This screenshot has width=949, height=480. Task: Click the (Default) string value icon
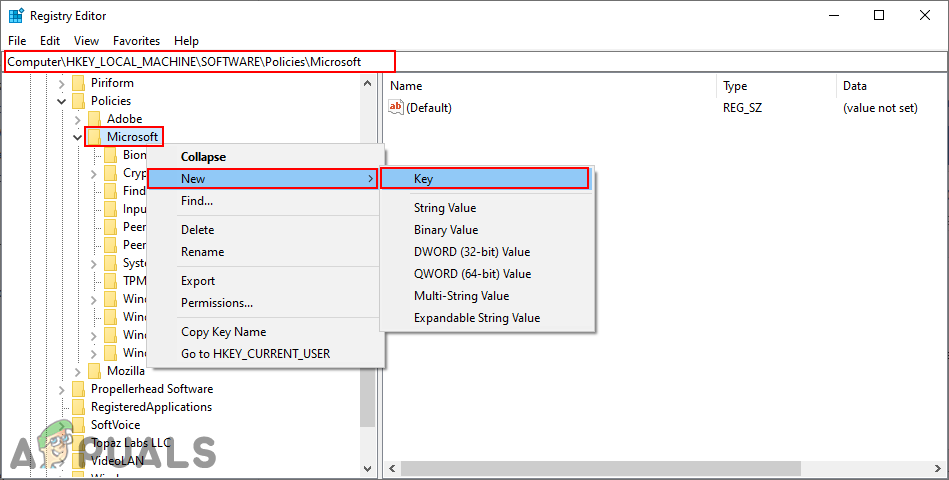(396, 107)
